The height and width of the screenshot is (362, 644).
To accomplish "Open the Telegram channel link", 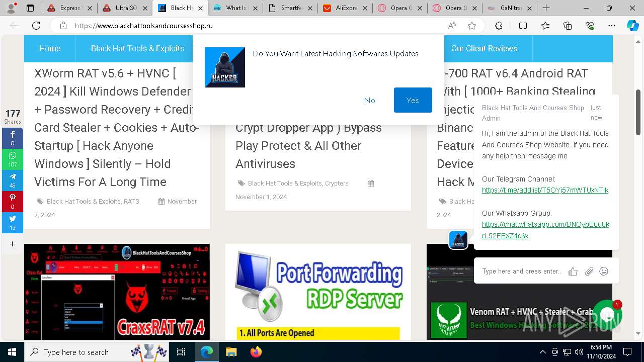I will pos(545,190).
